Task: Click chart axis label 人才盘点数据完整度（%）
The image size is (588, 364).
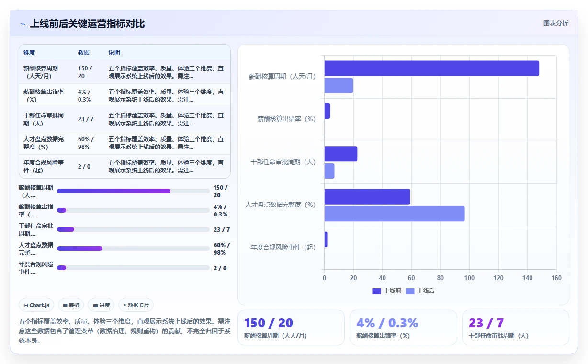Action: [x=280, y=205]
